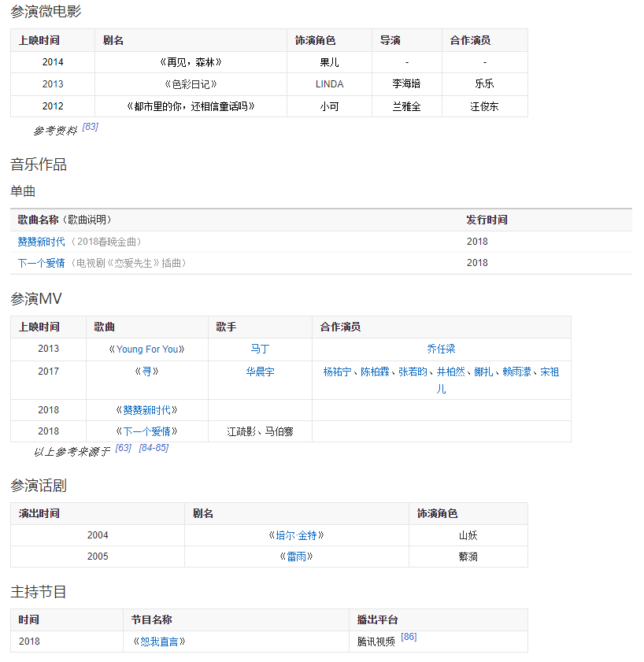Open the 陈柏霖 actor link
The image size is (644, 662).
click(376, 372)
